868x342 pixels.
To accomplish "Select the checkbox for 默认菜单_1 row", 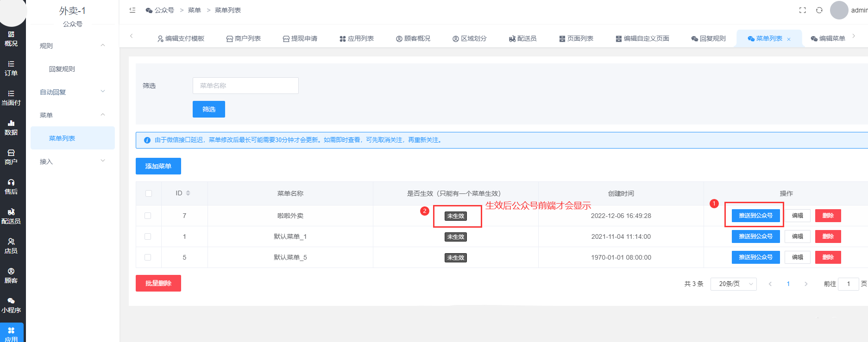I will click(x=148, y=236).
